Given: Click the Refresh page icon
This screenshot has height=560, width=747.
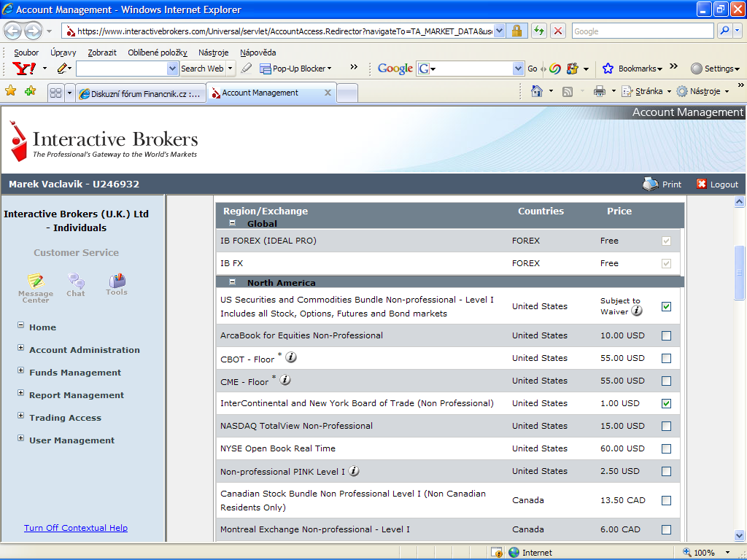Looking at the screenshot, I should tap(539, 31).
